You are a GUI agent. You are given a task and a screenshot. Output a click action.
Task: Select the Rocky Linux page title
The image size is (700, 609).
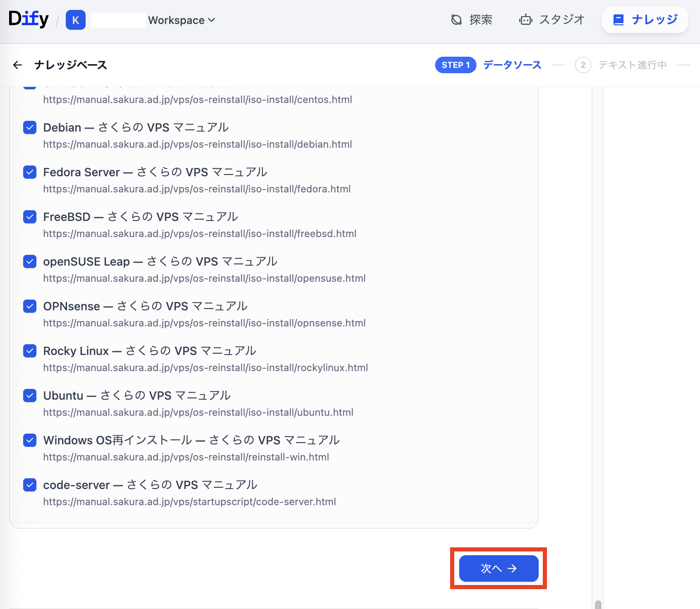pos(149,351)
